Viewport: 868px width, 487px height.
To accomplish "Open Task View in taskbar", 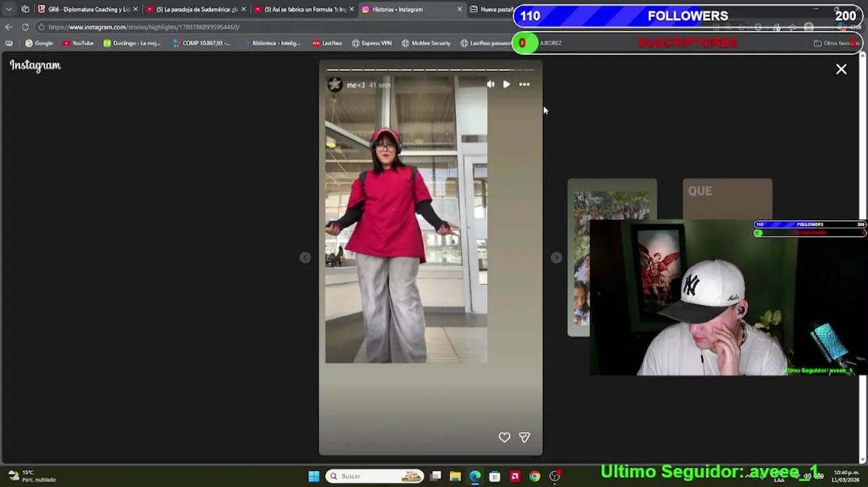I will tap(436, 476).
